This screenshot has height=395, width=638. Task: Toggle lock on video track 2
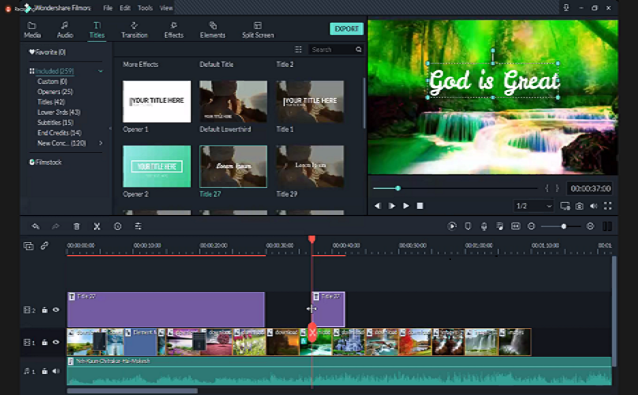coord(44,310)
